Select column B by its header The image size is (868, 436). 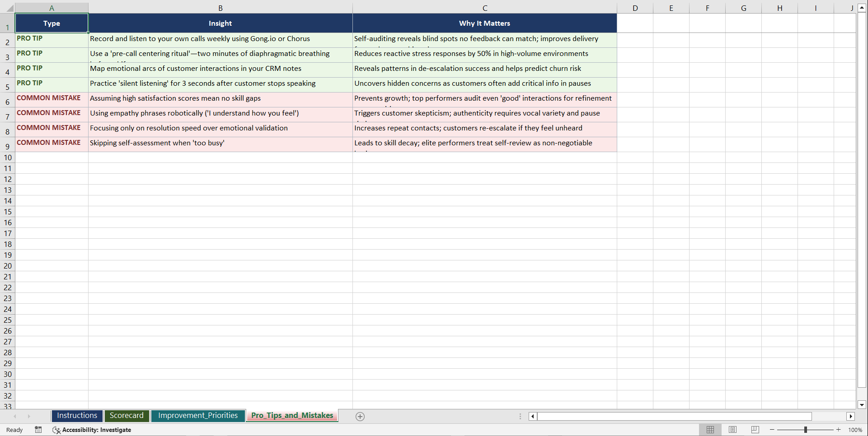click(x=221, y=8)
